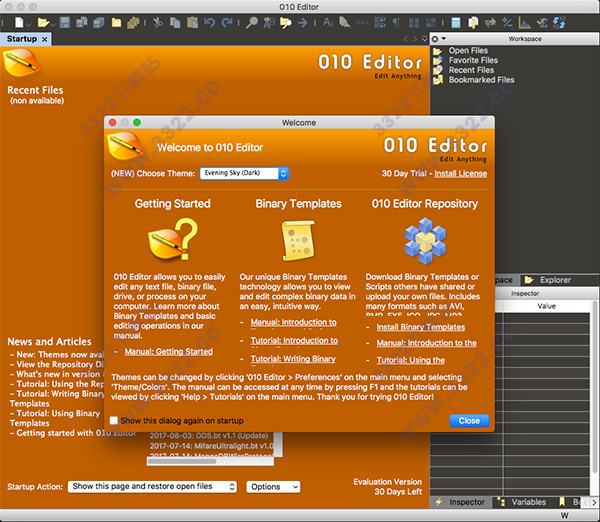This screenshot has height=522, width=600.
Task: Open the Calculator icon in toolbar
Action: click(x=456, y=23)
